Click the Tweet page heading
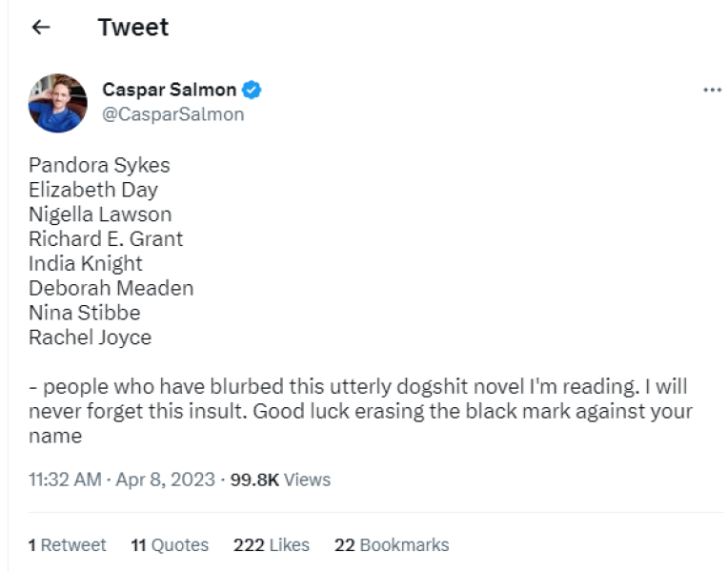This screenshot has height=572, width=728. (x=132, y=28)
